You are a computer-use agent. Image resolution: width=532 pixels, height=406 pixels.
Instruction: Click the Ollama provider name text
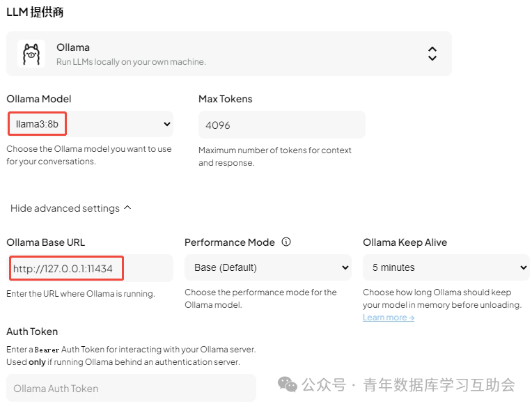pyautogui.click(x=73, y=47)
